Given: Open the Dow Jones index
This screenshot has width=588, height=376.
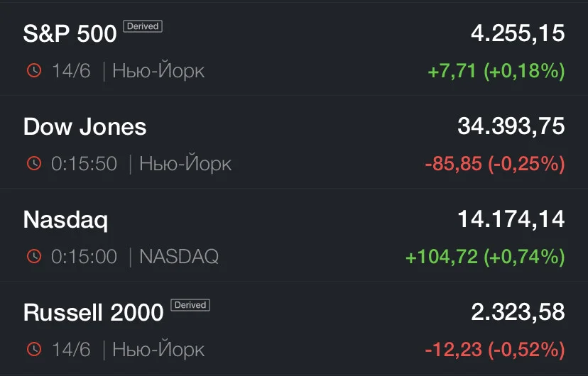Looking at the screenshot, I should (x=294, y=142).
